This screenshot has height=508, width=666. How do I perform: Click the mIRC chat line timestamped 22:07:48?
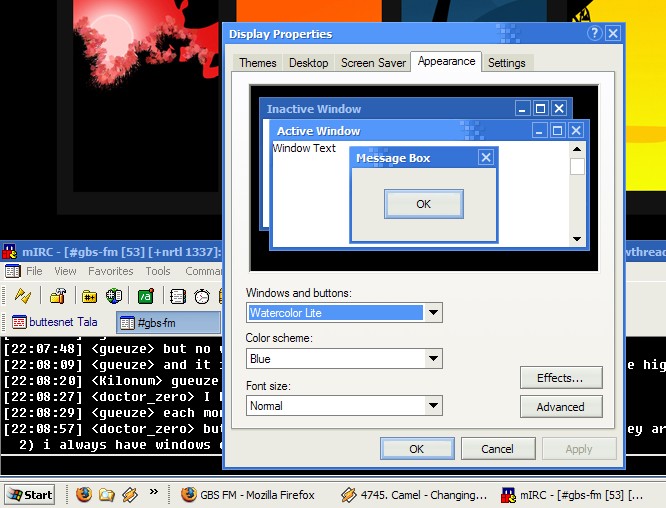coord(113,349)
